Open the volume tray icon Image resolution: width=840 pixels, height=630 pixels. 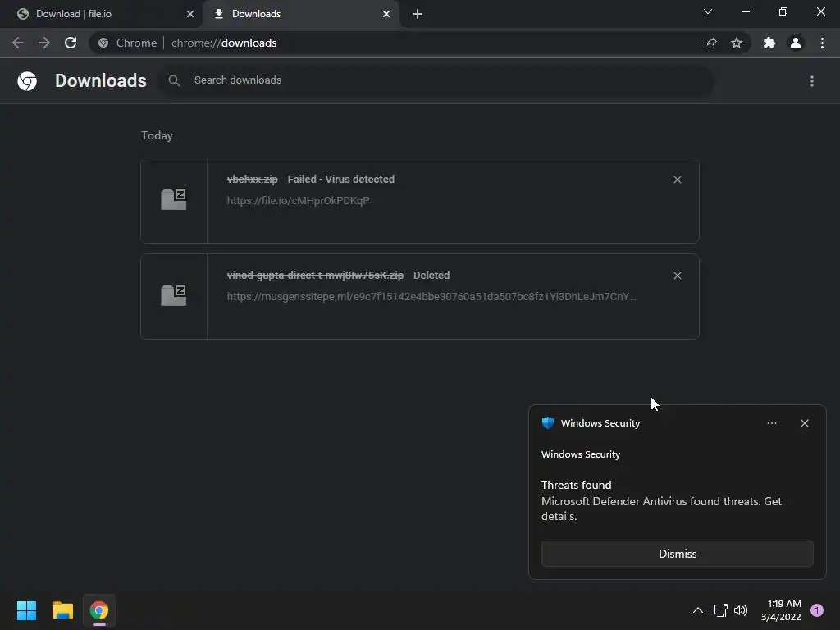pyautogui.click(x=741, y=610)
